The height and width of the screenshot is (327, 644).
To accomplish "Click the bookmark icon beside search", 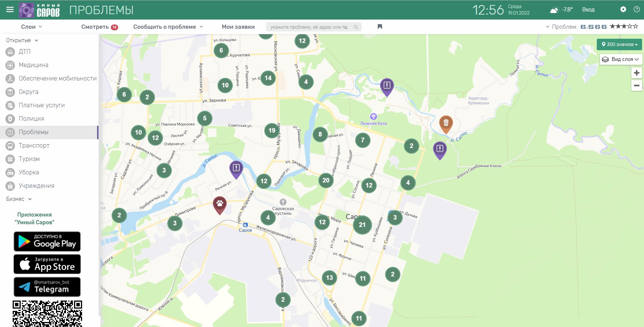I will (380, 27).
